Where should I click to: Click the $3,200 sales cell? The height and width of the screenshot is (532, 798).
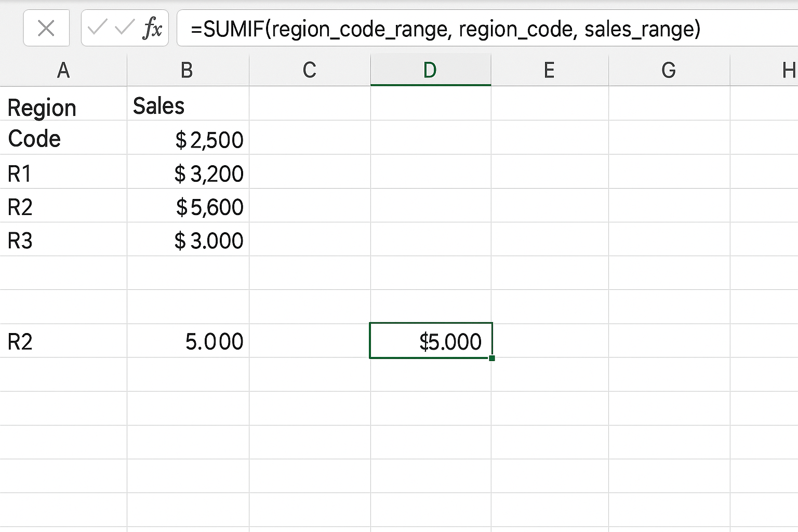[188, 171]
